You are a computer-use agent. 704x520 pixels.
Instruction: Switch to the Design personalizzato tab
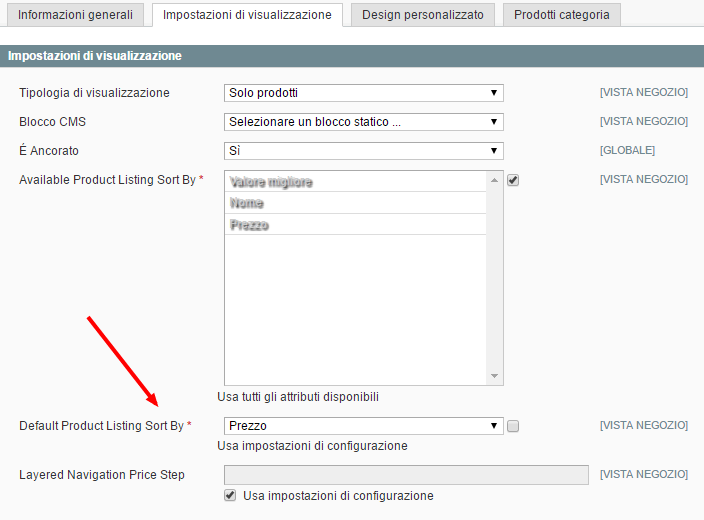422,15
